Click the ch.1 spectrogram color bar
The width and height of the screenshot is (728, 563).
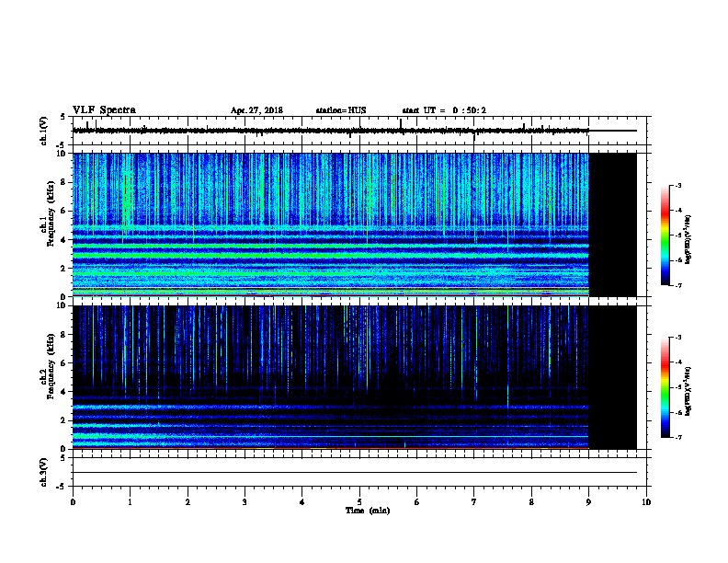tap(665, 236)
